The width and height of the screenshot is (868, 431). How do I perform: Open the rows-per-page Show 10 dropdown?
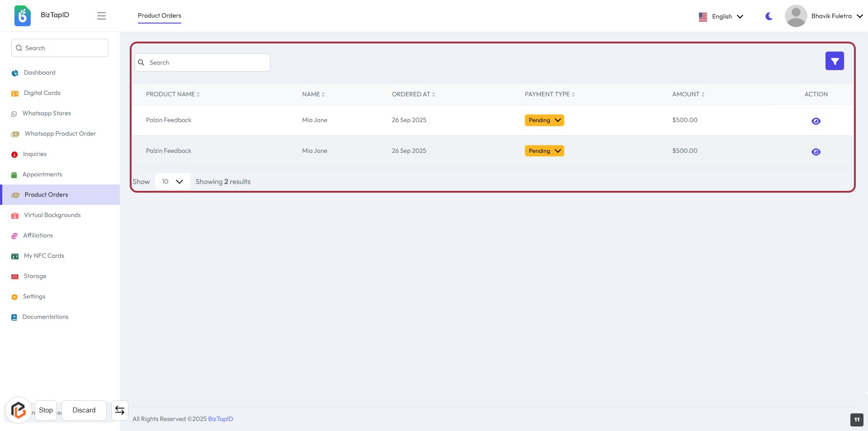(x=172, y=182)
